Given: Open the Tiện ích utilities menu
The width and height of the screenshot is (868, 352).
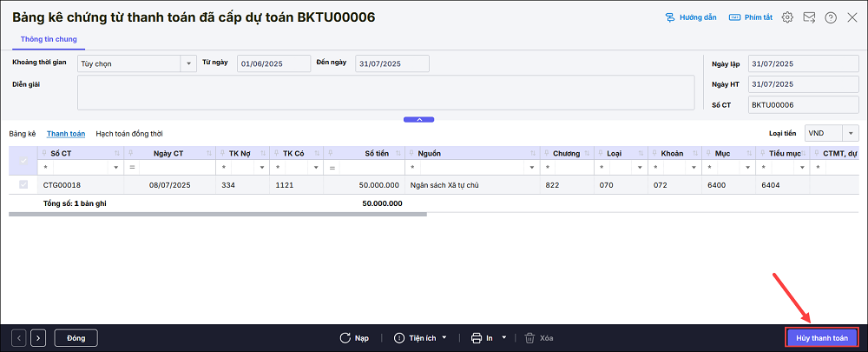Looking at the screenshot, I should pos(420,337).
